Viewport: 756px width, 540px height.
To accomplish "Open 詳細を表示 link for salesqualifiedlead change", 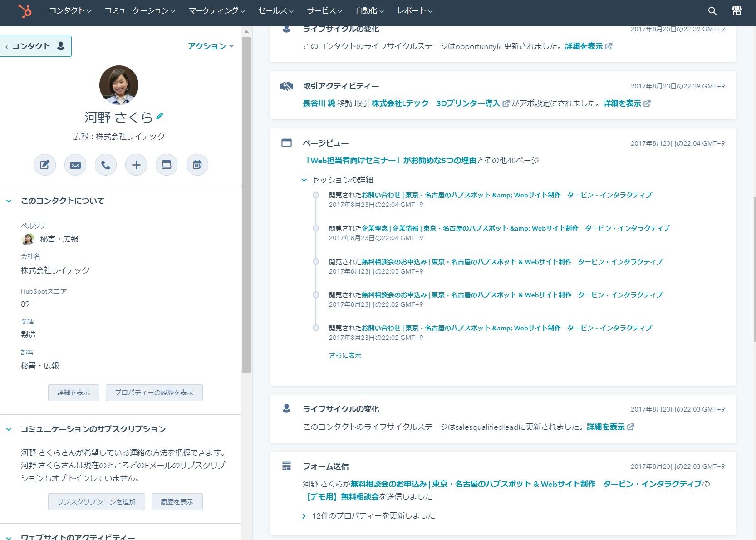I will 606,427.
